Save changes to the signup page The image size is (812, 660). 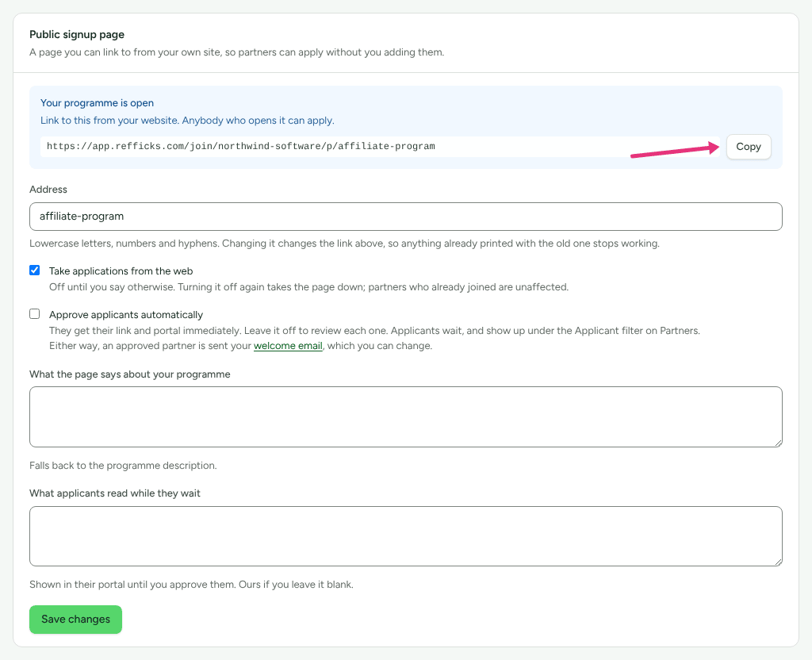point(75,619)
